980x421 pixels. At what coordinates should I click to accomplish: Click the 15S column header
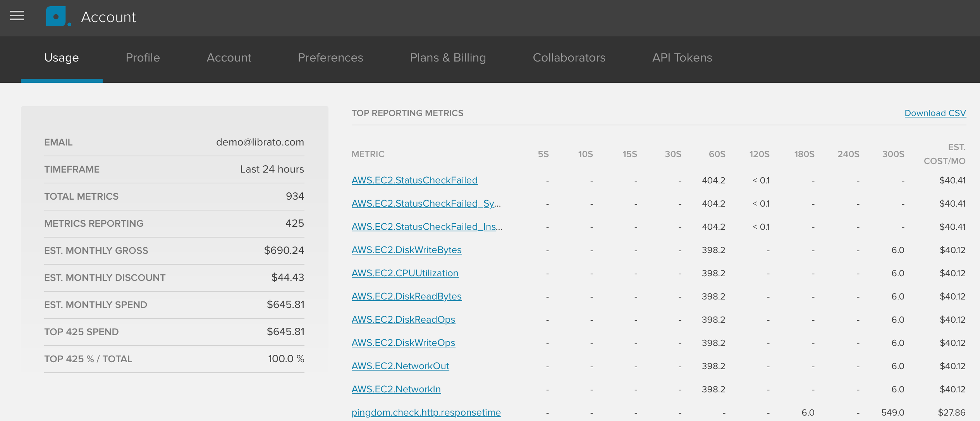(x=629, y=154)
